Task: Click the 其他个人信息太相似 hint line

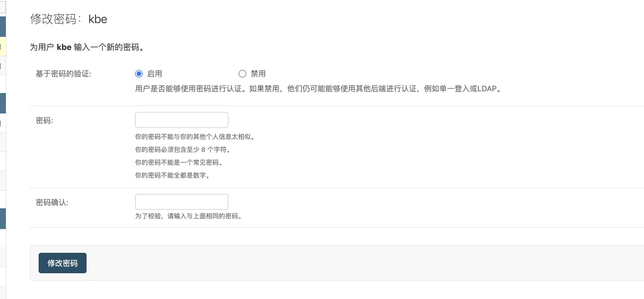Action: (x=194, y=136)
